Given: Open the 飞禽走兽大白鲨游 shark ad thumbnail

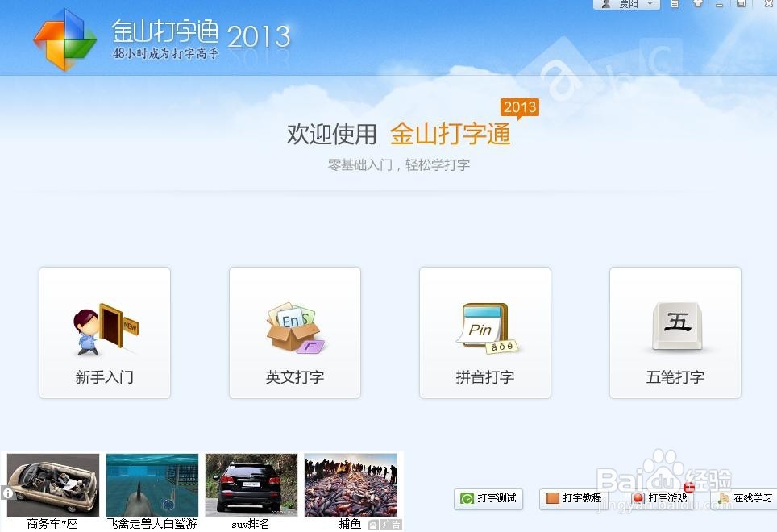Looking at the screenshot, I should click(x=152, y=485).
